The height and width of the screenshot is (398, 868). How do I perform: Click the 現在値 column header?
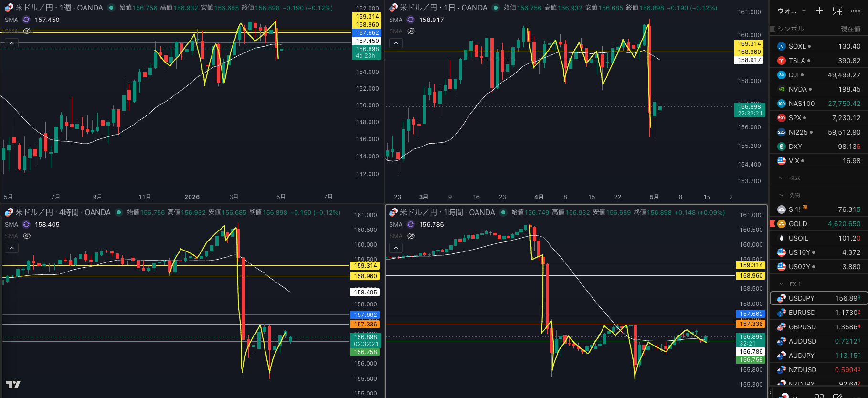pos(850,29)
